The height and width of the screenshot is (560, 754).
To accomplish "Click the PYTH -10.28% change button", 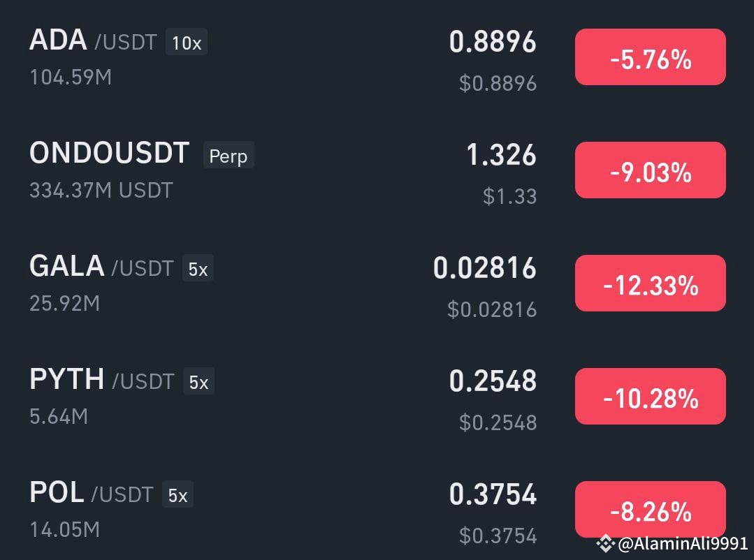I will click(650, 396).
